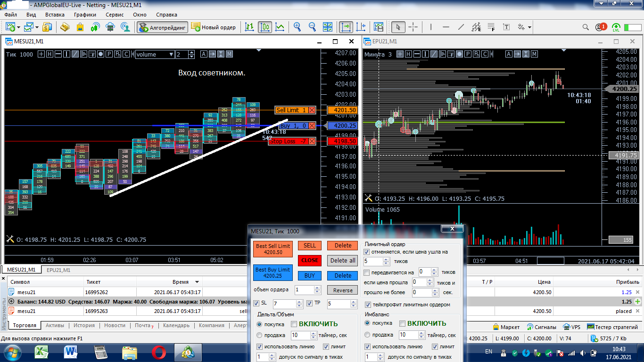The width and height of the screenshot is (644, 362).
Task: Open the Вставка menu
Action: [x=55, y=15]
